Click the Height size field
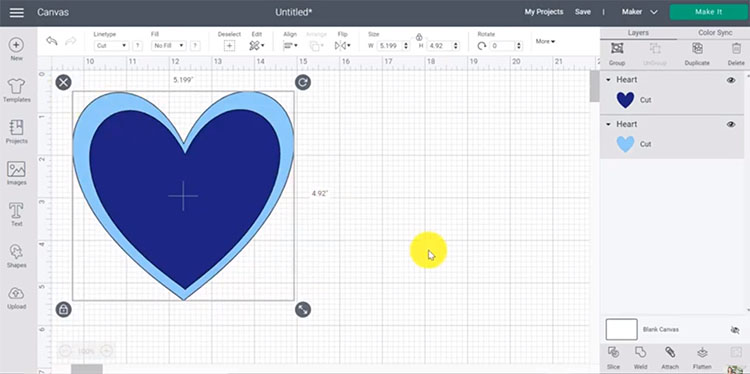 pyautogui.click(x=439, y=46)
